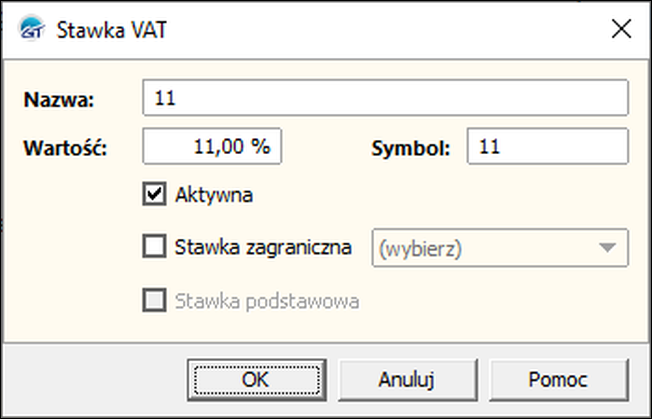Click the bold Nazwa label
Image resolution: width=652 pixels, height=419 pixels.
(56, 99)
